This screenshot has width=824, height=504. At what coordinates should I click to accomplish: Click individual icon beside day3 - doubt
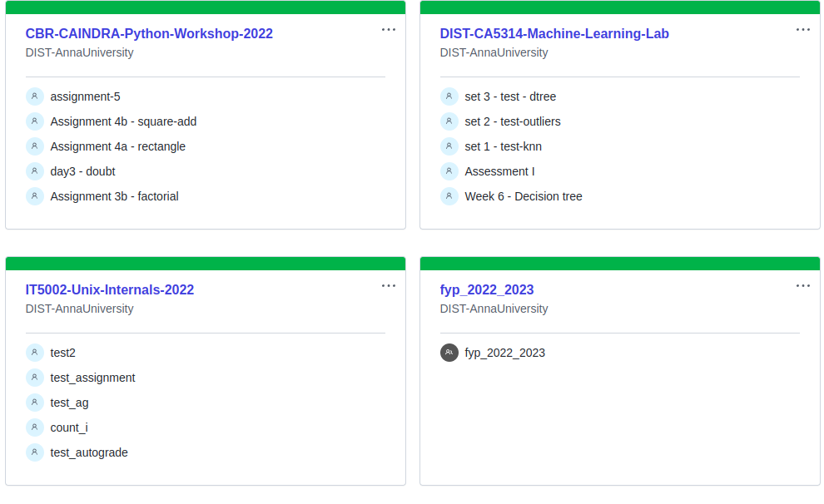click(35, 171)
